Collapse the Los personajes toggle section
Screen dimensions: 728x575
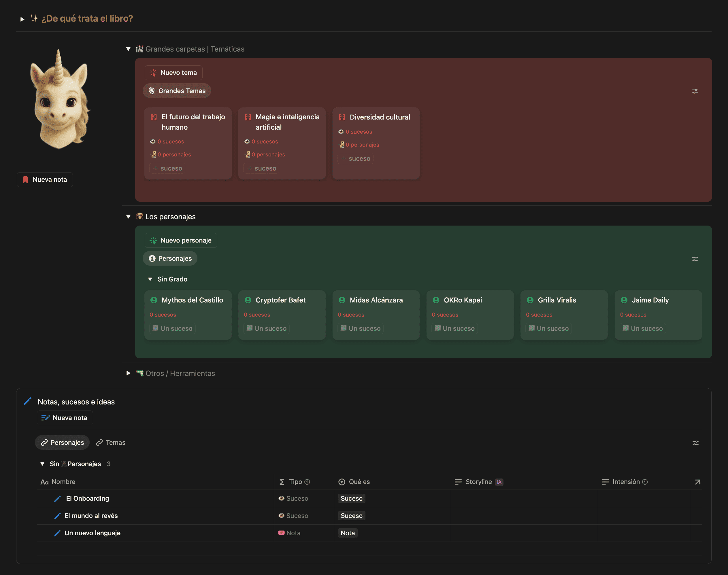pyautogui.click(x=128, y=217)
